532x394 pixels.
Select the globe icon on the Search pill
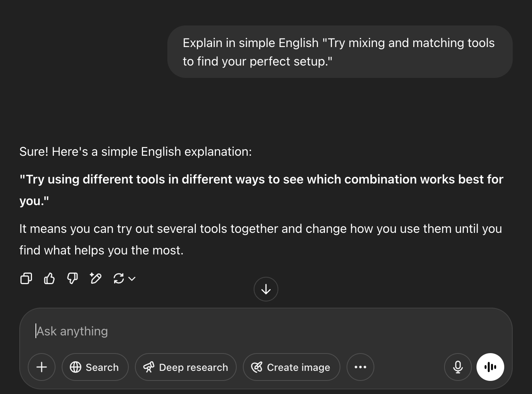point(76,367)
